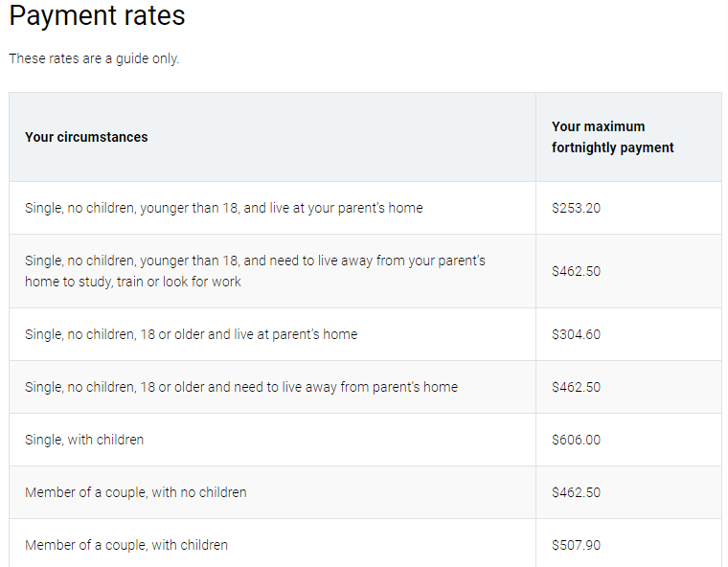Click the $606.00 payment amount

(576, 440)
